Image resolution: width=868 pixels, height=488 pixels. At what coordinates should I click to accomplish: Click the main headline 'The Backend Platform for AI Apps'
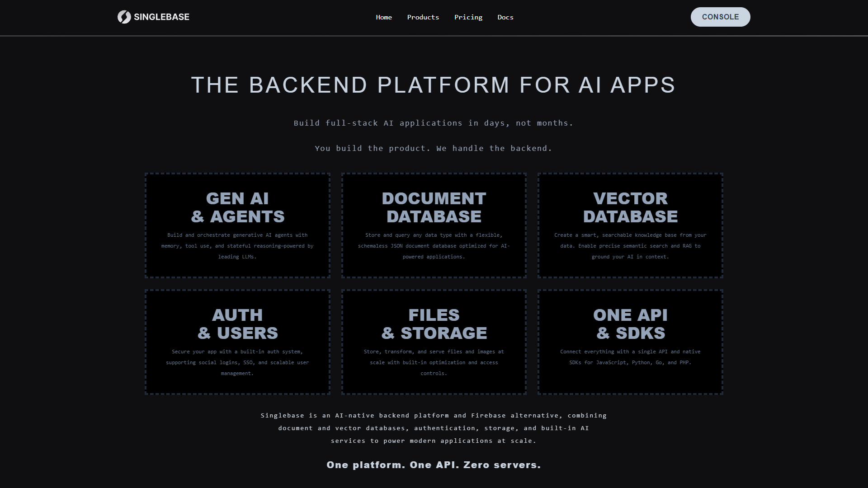pos(434,85)
